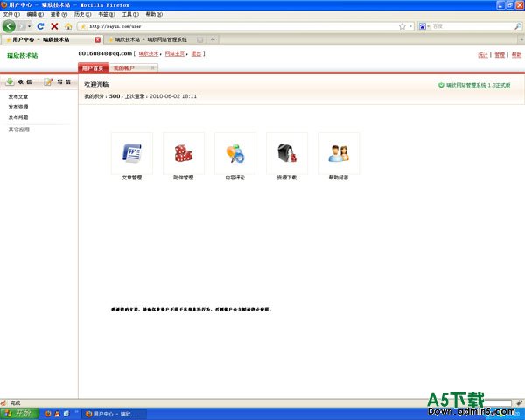Open the back/forward history dropdown arrow
The image size is (525, 420).
point(30,26)
